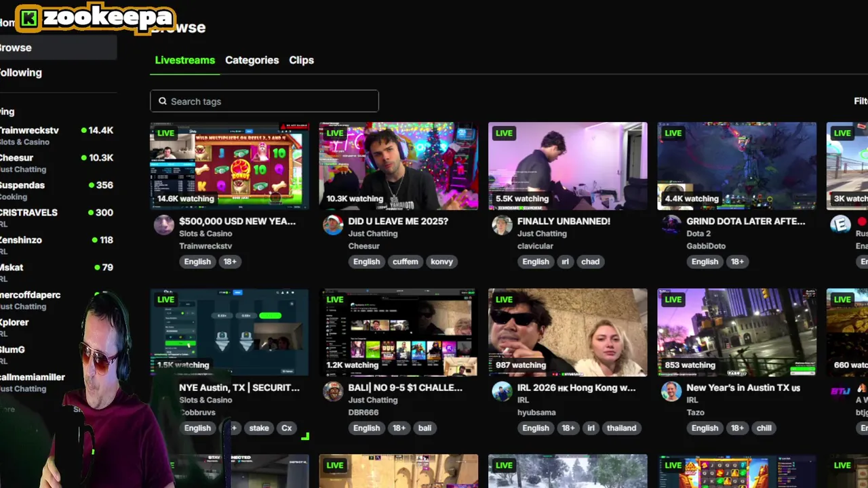Click the konvy tag on Cheesur stream
Viewport: 868px width, 488px height.
[x=441, y=262]
